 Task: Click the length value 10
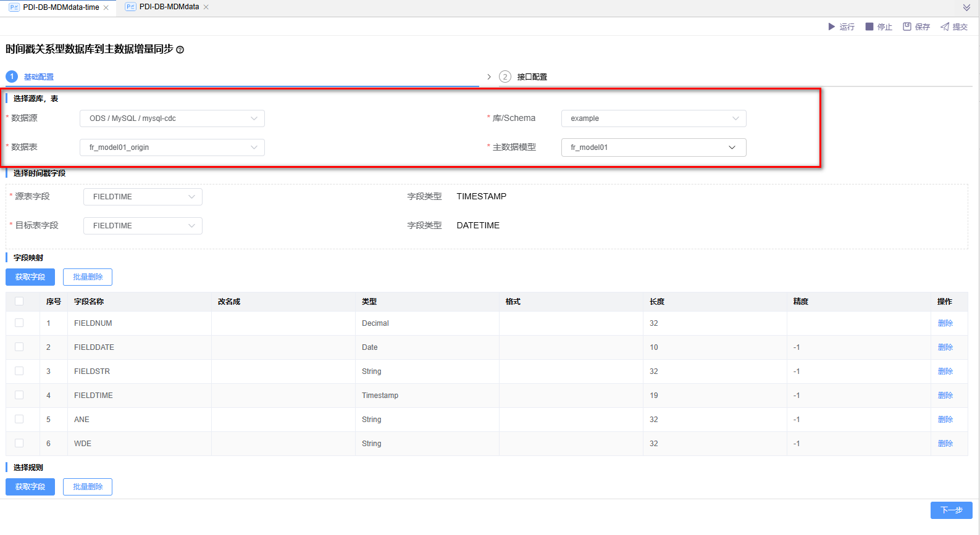click(x=654, y=347)
